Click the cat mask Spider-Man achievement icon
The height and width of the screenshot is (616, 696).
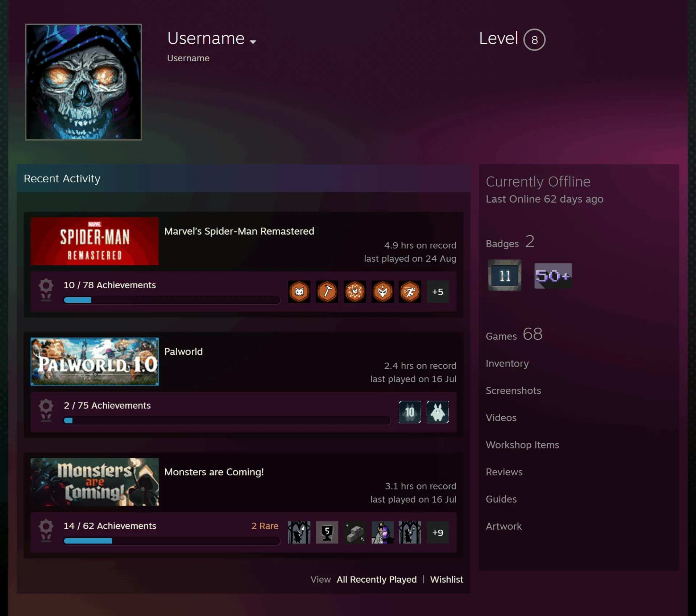click(299, 292)
